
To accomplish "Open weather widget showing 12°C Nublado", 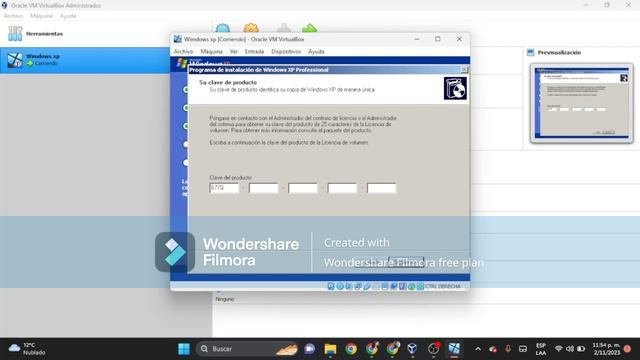I will coord(27,349).
